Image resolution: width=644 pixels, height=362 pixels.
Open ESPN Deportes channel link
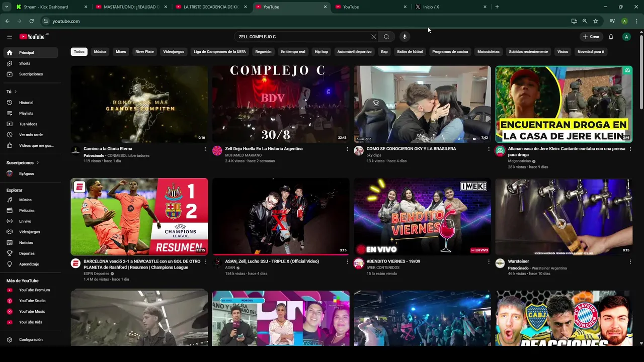pos(97,274)
